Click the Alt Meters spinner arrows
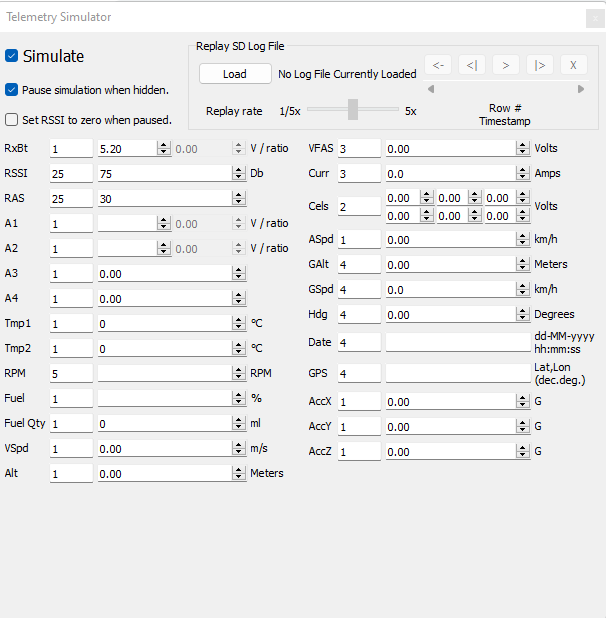606x618 pixels. [x=238, y=473]
